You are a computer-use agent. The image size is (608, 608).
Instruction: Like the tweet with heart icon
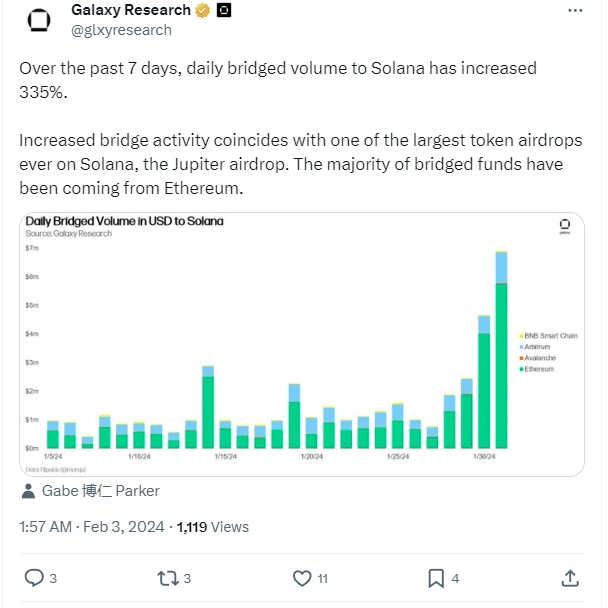(x=302, y=578)
